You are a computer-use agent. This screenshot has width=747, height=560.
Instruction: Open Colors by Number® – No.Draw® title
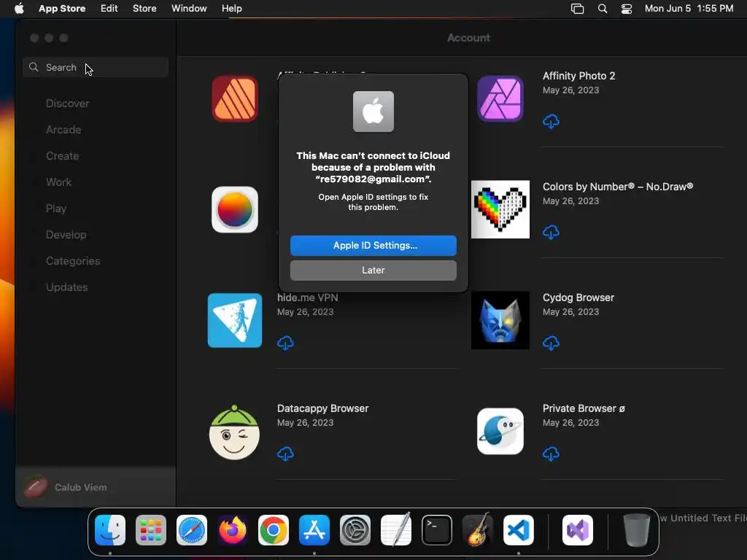click(x=618, y=187)
